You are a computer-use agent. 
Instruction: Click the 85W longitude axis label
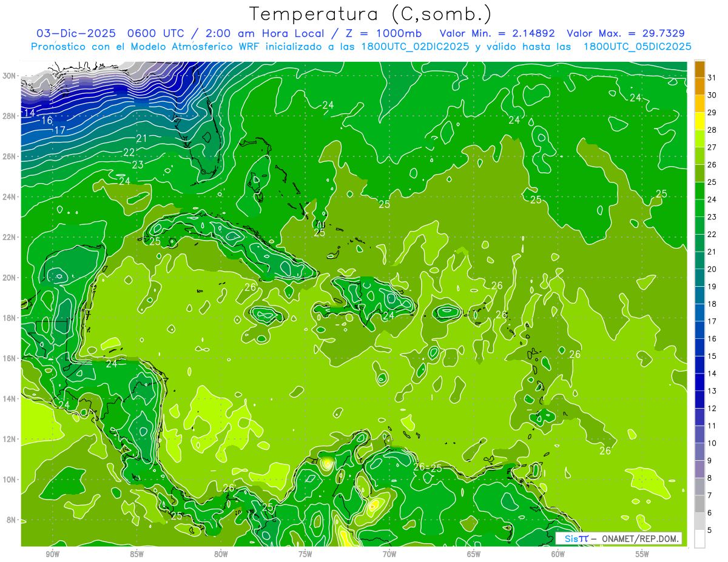coord(136,554)
